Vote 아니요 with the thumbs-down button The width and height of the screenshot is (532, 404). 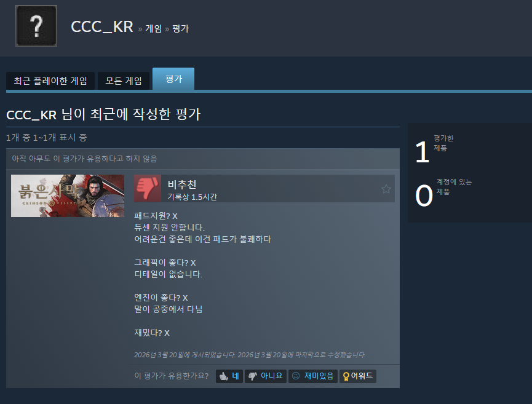[x=266, y=376]
